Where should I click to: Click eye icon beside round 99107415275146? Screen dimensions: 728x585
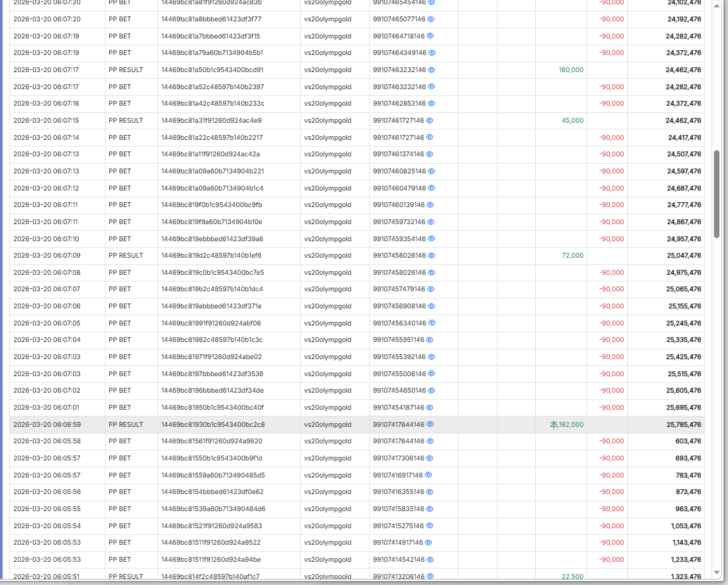point(430,526)
